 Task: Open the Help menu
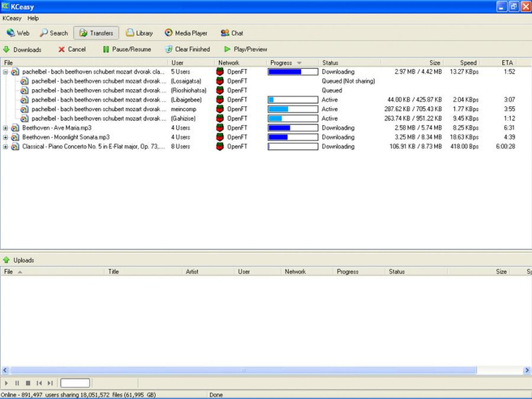[x=33, y=19]
